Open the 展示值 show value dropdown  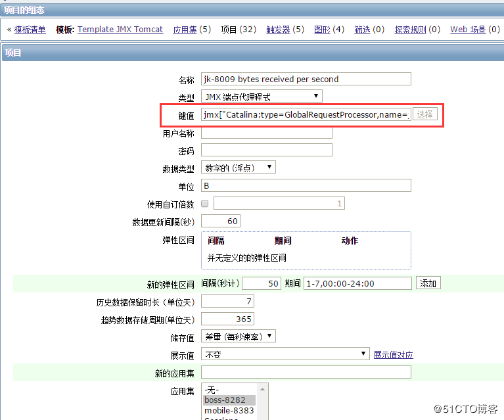click(x=285, y=354)
